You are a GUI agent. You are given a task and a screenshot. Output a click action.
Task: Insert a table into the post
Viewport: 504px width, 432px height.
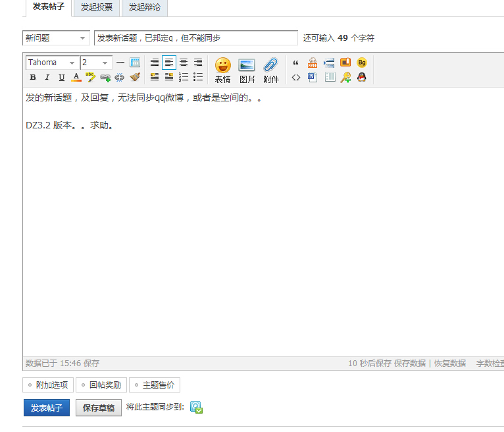(x=135, y=63)
